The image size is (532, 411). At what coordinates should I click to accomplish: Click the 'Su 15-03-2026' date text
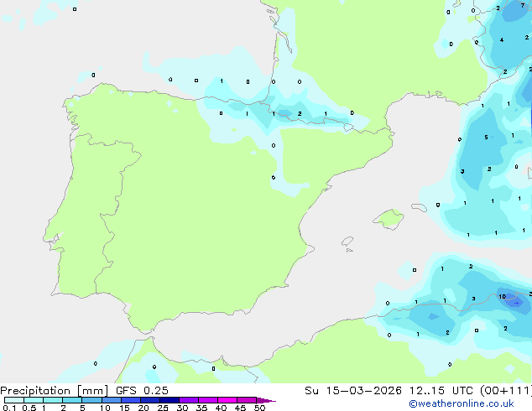pyautogui.click(x=353, y=391)
